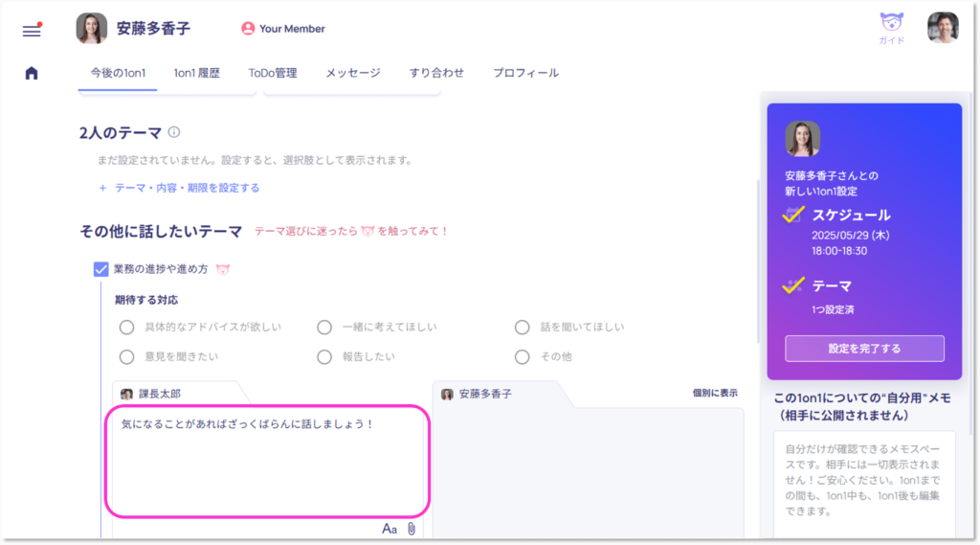Show info icon next to 2人のテーマ
The image size is (980, 545).
point(174,132)
